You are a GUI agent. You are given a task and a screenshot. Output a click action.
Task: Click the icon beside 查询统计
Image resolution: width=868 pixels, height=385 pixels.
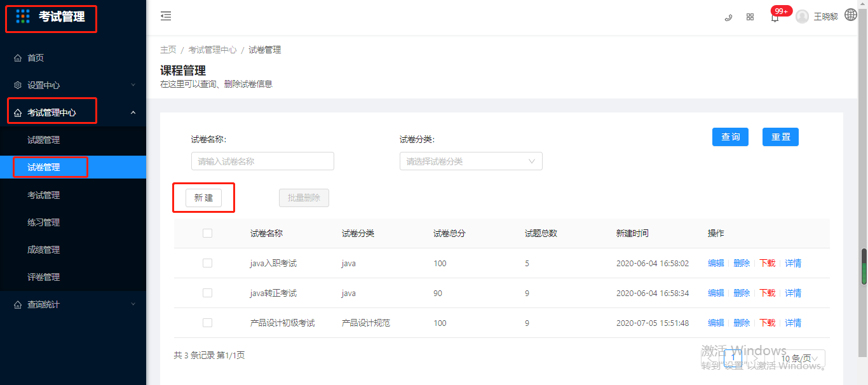click(18, 304)
